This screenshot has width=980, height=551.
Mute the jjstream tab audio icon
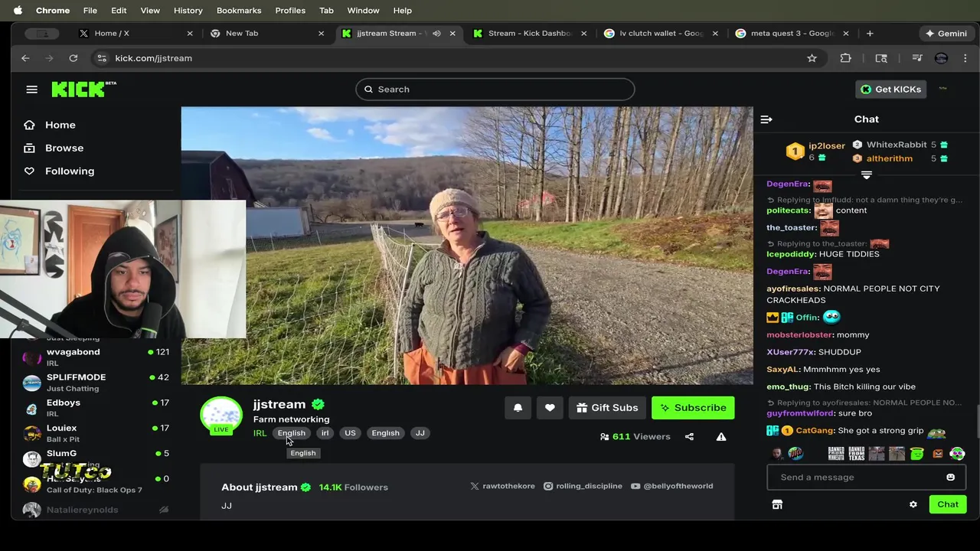436,34
